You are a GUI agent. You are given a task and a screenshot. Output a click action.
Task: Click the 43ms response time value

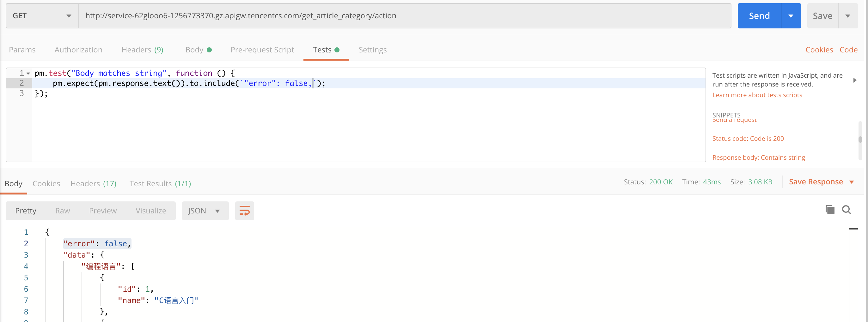712,182
